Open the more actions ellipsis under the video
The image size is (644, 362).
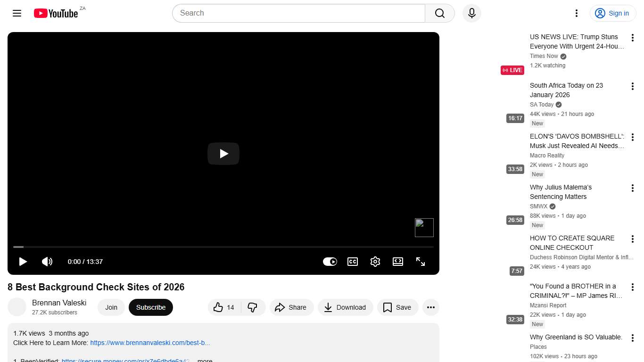(x=430, y=307)
